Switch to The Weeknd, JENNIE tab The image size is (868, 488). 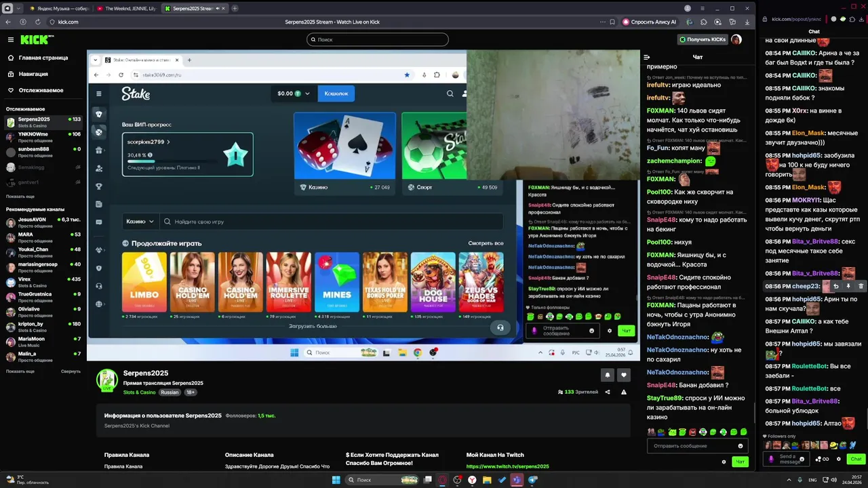(x=126, y=8)
